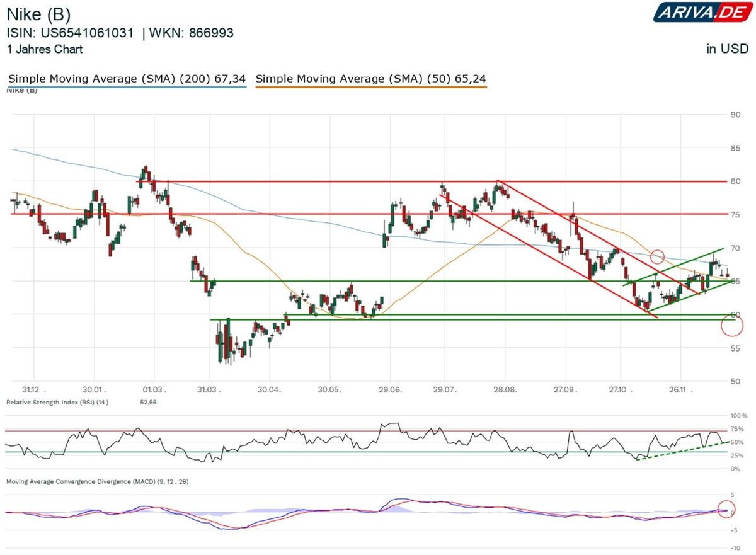The height and width of the screenshot is (555, 756).
Task: Click the y-axis value 90
Action: pos(735,115)
